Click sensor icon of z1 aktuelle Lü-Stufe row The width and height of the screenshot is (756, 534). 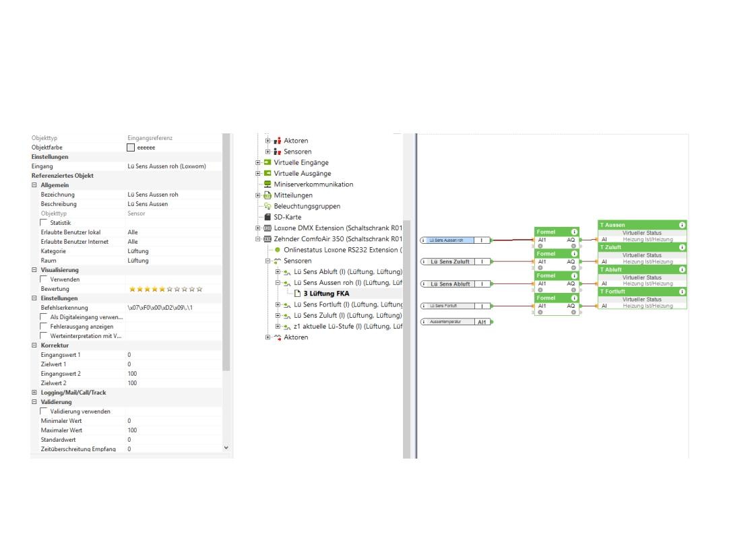tap(287, 327)
